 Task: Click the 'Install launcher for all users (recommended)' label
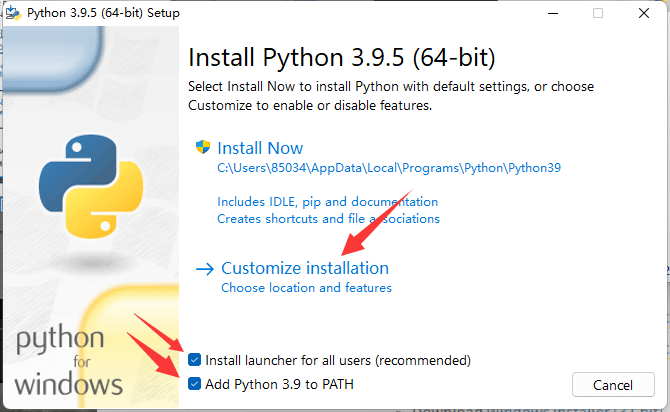pyautogui.click(x=337, y=359)
